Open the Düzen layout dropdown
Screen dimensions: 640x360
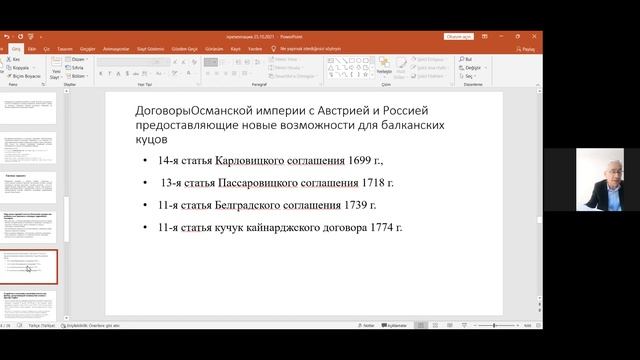77,60
